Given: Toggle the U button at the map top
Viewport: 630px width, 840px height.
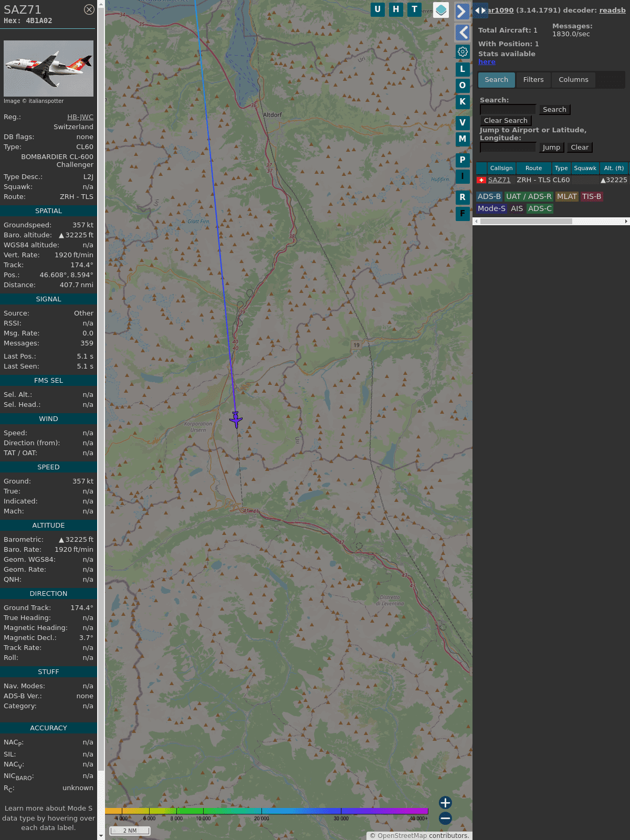Looking at the screenshot, I should (377, 9).
